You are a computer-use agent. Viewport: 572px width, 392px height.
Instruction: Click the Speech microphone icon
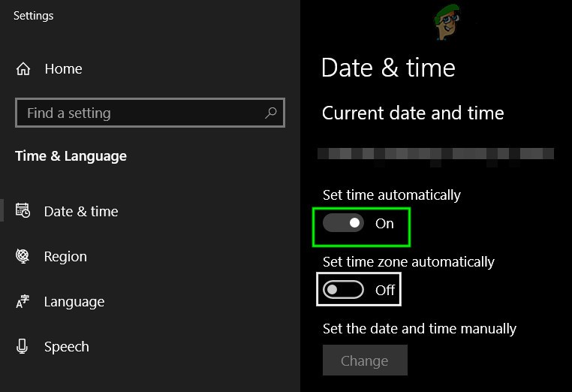click(23, 347)
